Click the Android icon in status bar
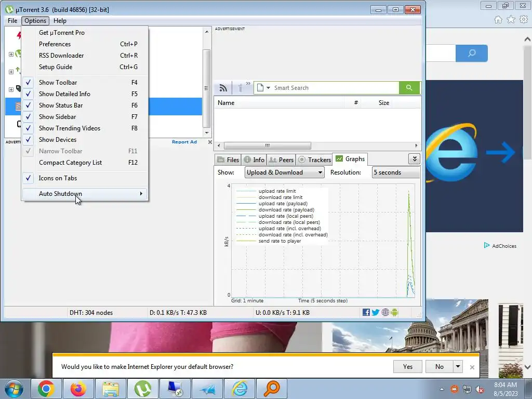This screenshot has height=399, width=532. click(x=394, y=312)
